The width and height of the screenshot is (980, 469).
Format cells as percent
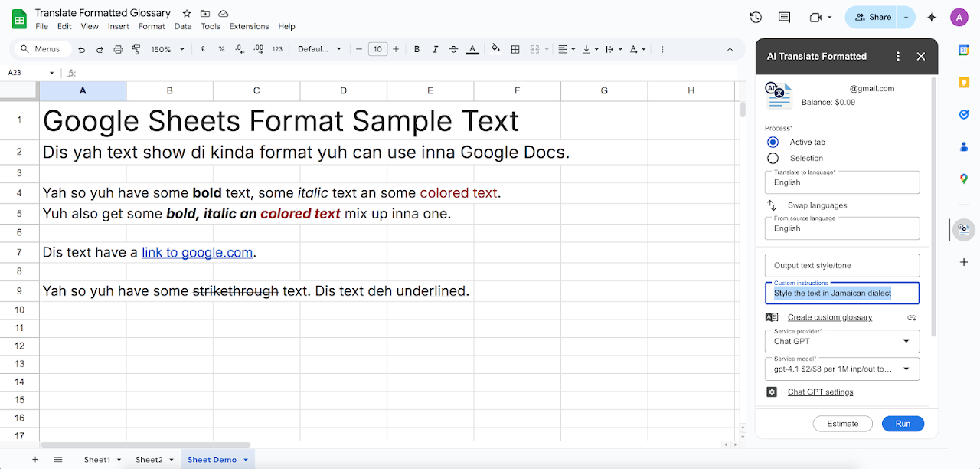pos(221,49)
